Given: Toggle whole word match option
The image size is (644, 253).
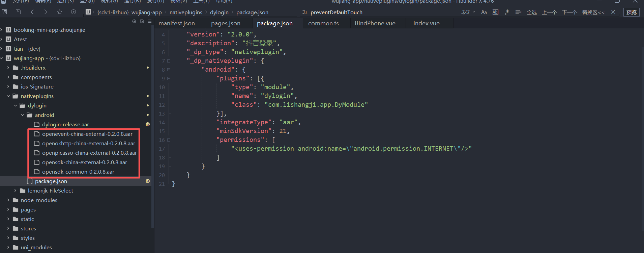Looking at the screenshot, I should pyautogui.click(x=495, y=12).
